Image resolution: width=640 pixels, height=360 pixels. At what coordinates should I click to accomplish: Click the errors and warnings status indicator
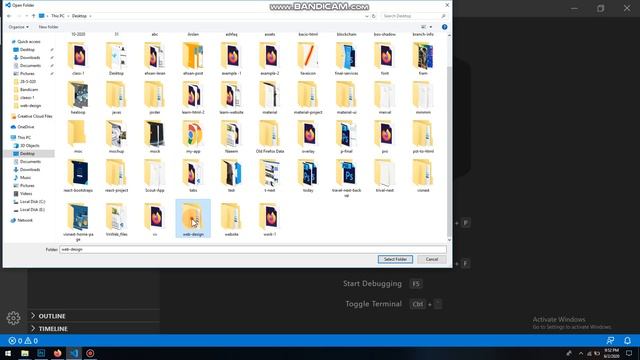tap(23, 341)
